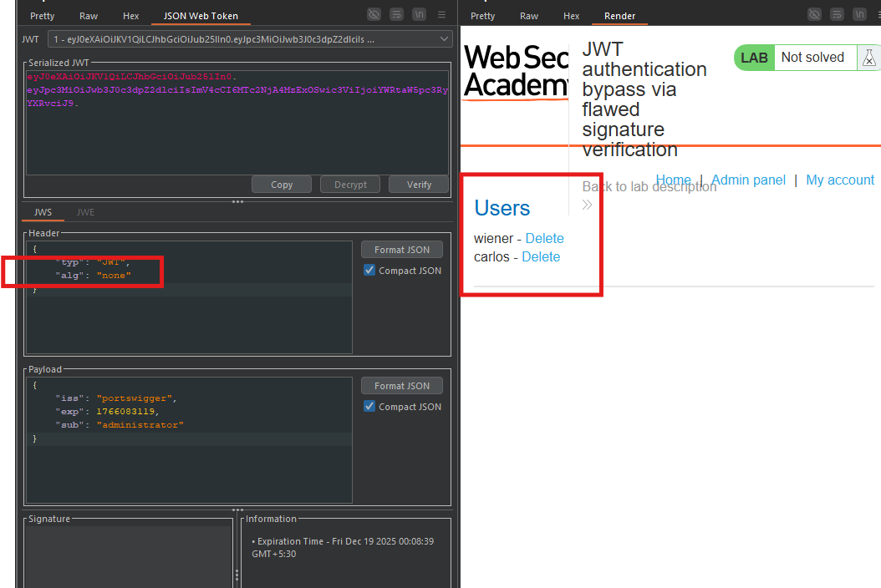This screenshot has height=588, width=881.
Task: Click Delete link for user wiener
Action: 544,239
